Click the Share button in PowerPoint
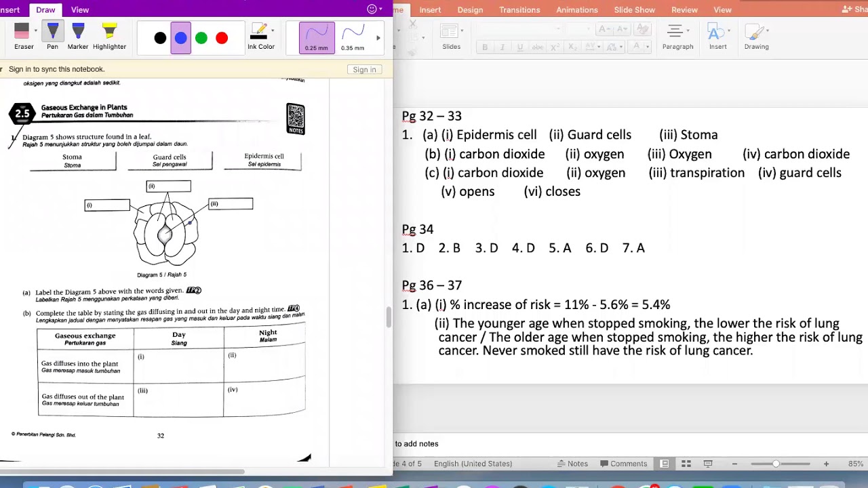This screenshot has height=488, width=868. pyautogui.click(x=856, y=9)
